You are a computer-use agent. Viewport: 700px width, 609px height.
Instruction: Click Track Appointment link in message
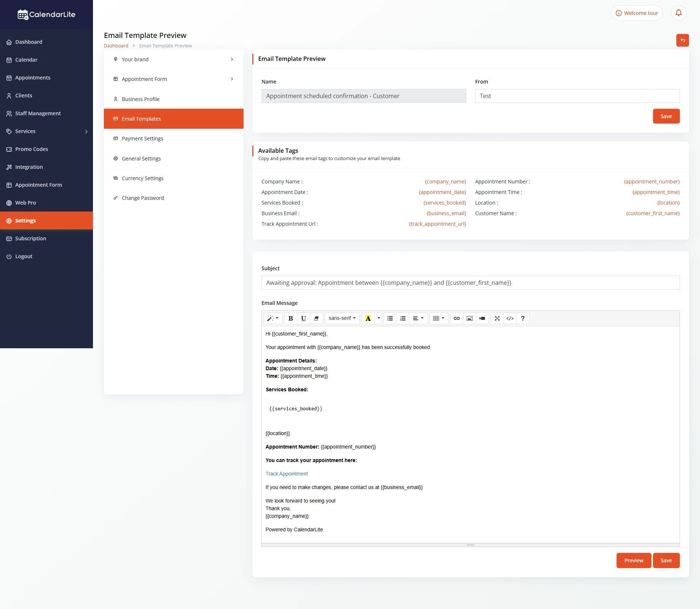click(287, 474)
